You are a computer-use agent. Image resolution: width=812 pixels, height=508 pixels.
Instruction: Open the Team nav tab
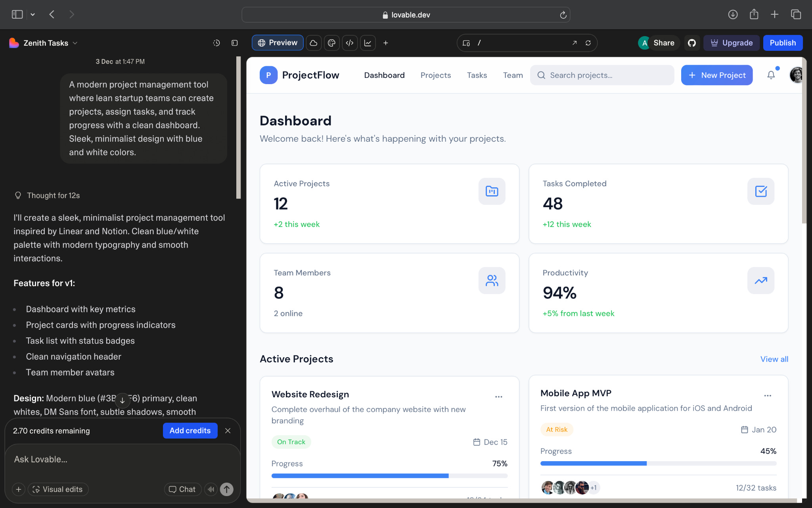513,75
